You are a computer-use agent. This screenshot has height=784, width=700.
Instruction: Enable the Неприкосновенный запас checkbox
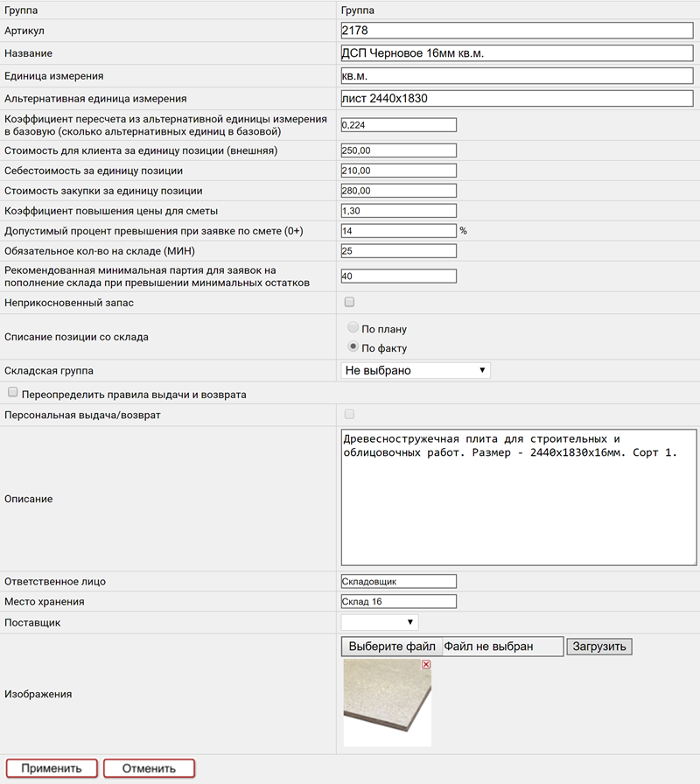pos(350,302)
